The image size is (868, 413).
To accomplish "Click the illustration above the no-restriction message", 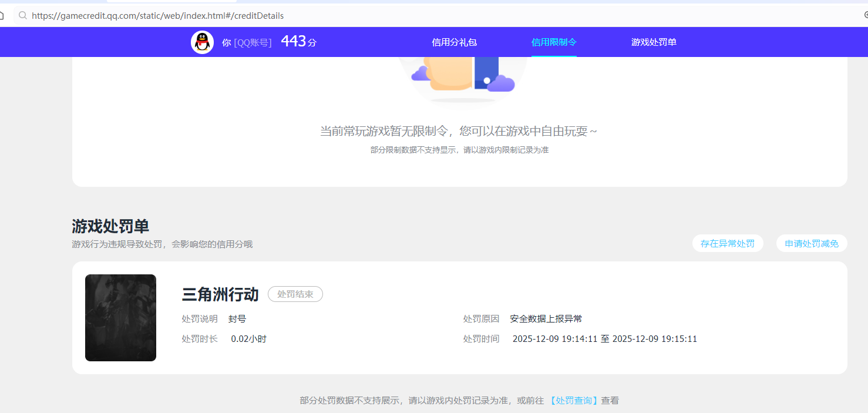I will coord(460,76).
